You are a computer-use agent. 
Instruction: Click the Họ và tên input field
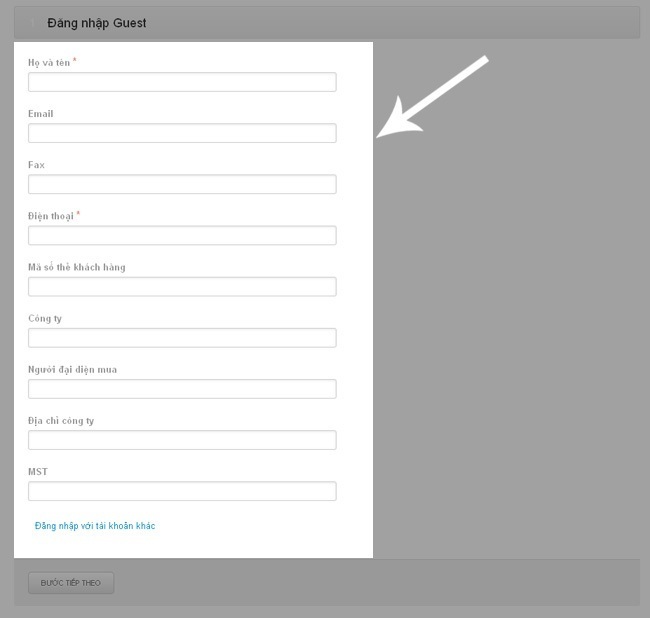pyautogui.click(x=182, y=82)
